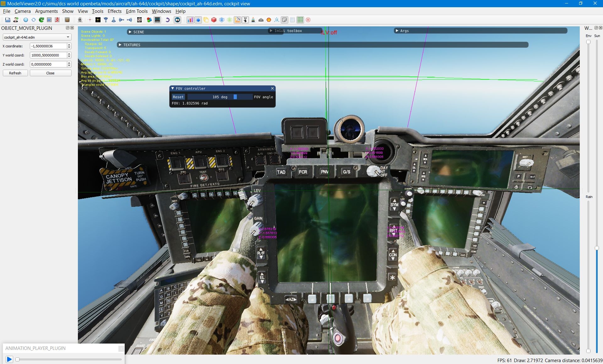
Task: Click the black square yellow cross icon
Action: 98,20
